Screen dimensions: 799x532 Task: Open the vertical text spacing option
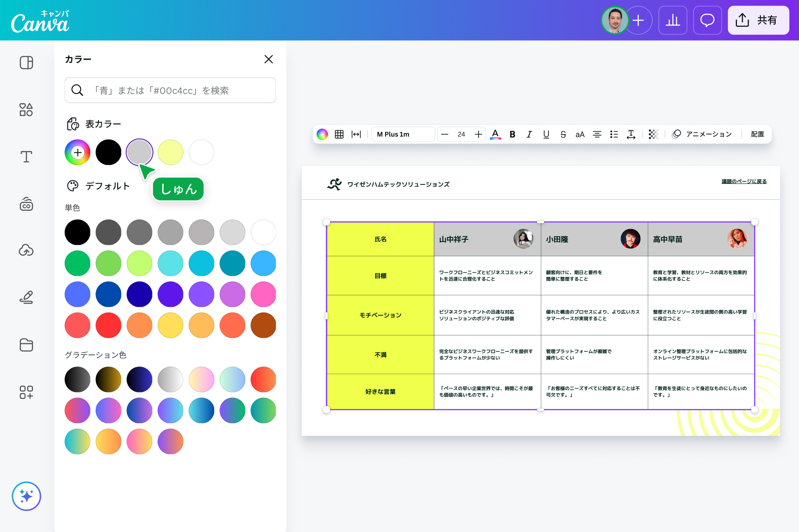tap(631, 134)
